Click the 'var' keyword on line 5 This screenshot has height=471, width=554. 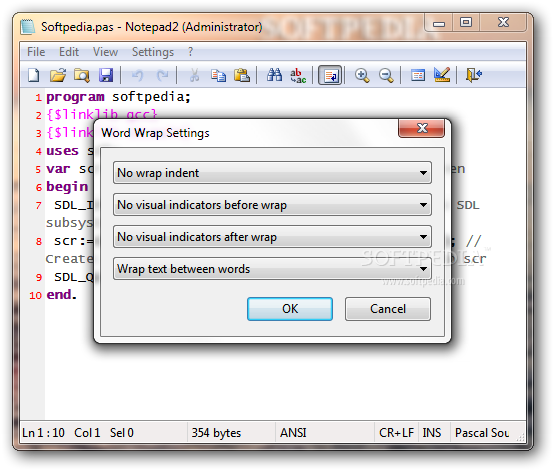click(x=58, y=169)
